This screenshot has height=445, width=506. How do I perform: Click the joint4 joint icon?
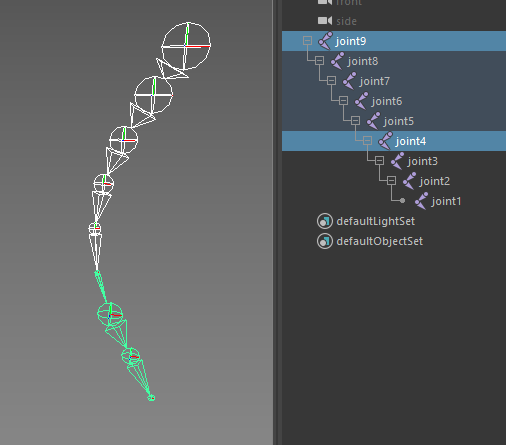(385, 141)
